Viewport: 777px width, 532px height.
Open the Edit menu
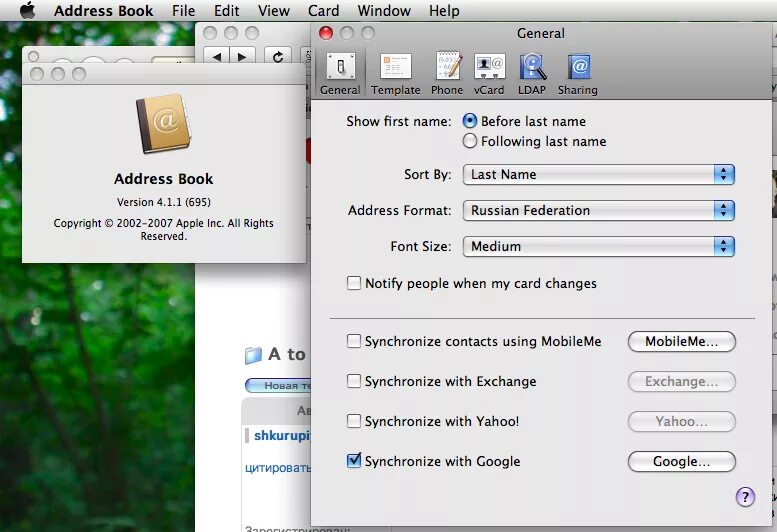pos(226,10)
